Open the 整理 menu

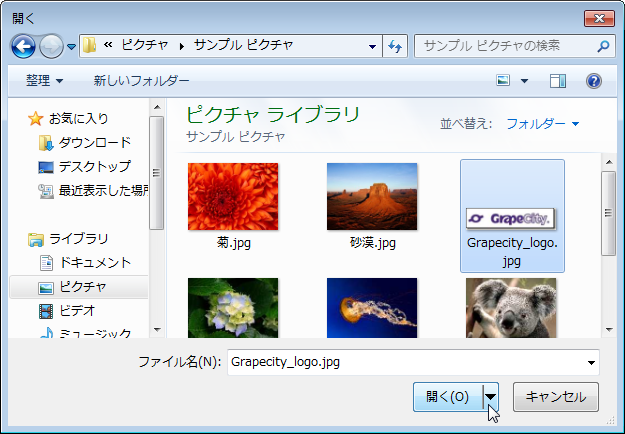(45, 80)
